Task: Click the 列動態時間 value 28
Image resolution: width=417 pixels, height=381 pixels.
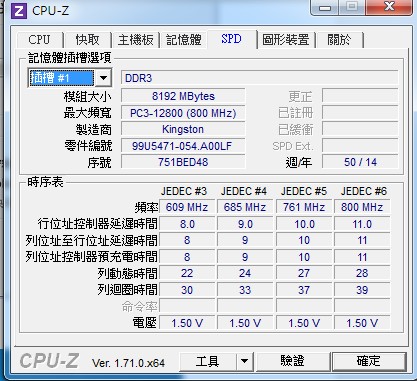Action: click(362, 273)
